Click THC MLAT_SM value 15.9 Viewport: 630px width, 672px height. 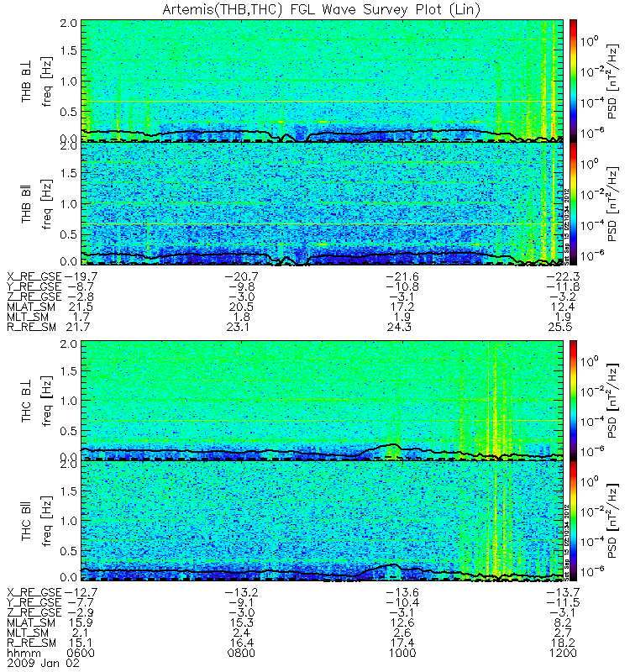(81, 622)
